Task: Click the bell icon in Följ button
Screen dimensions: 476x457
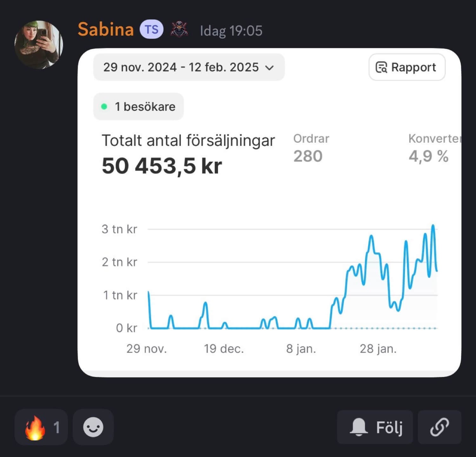Action: 359,427
